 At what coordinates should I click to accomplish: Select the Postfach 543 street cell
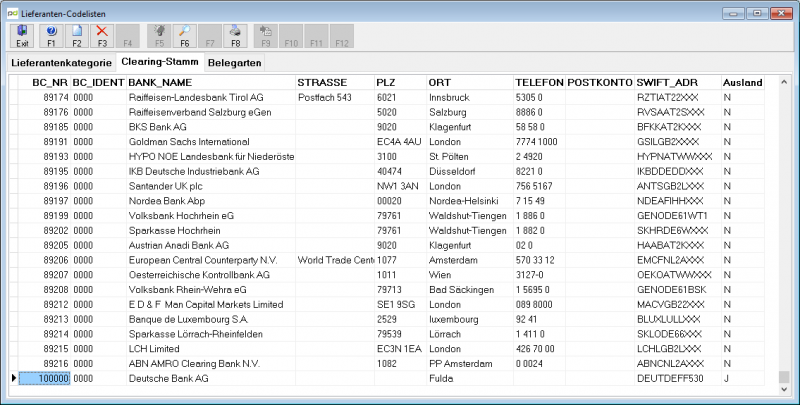(335, 97)
